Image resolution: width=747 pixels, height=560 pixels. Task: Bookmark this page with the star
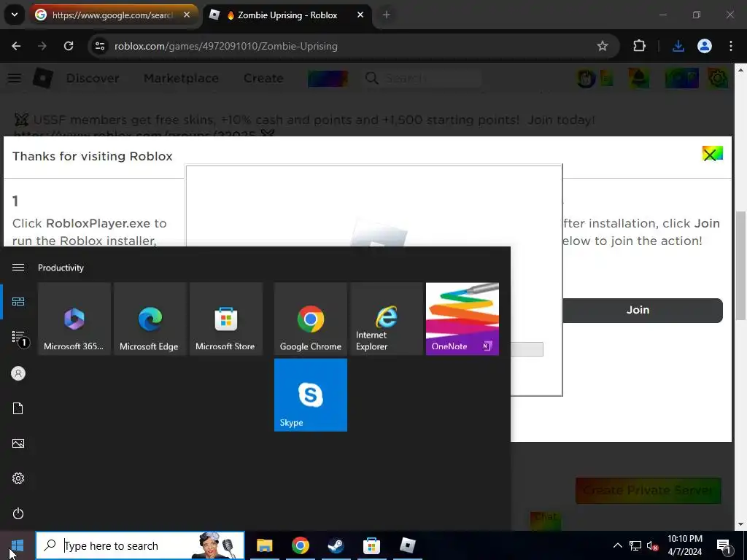tap(602, 46)
